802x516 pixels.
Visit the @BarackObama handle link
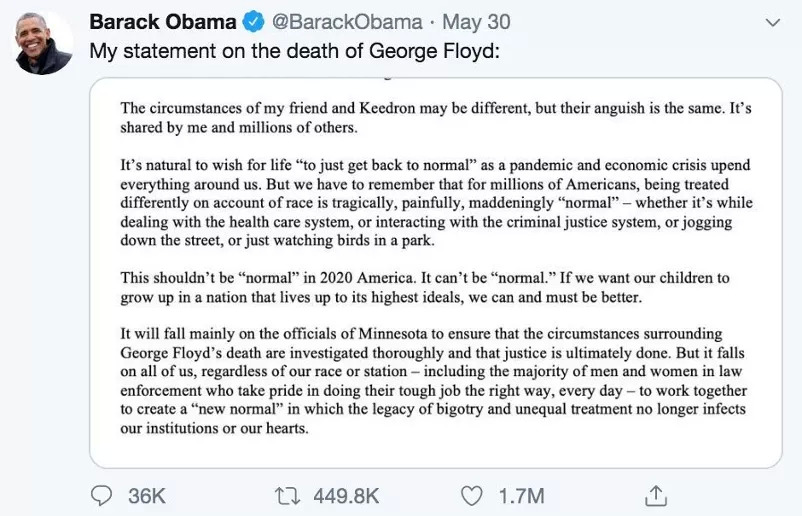[338, 22]
